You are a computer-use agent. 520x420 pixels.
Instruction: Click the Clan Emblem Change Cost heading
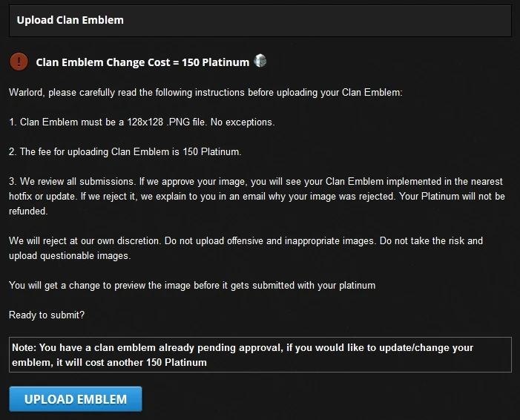coord(142,62)
